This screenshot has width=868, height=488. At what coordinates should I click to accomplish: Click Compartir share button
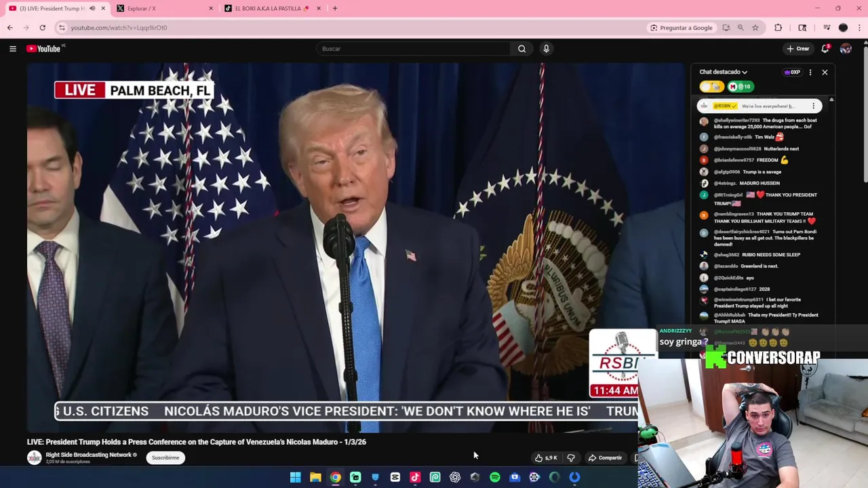click(x=605, y=458)
